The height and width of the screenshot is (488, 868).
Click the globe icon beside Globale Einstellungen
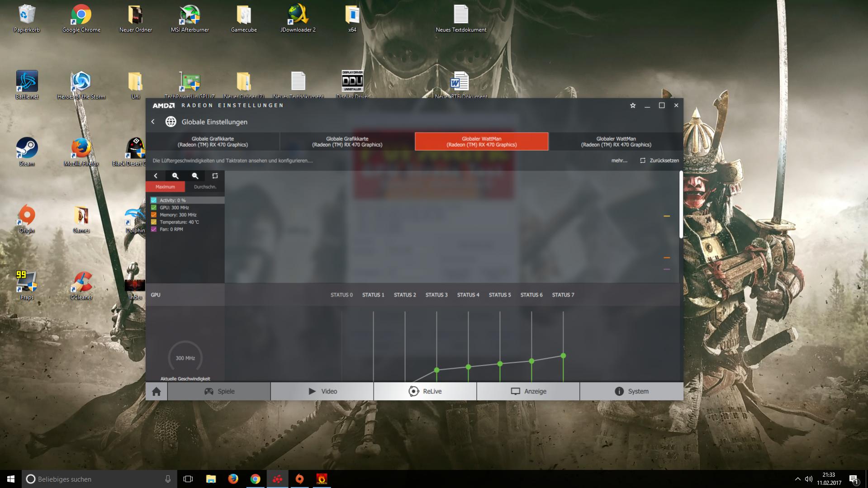click(171, 122)
